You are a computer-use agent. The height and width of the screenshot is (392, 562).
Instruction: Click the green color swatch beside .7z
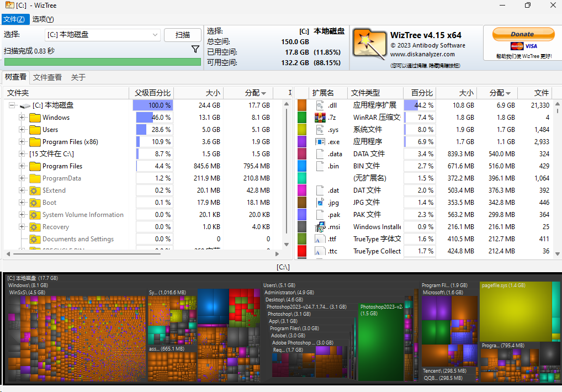301,117
